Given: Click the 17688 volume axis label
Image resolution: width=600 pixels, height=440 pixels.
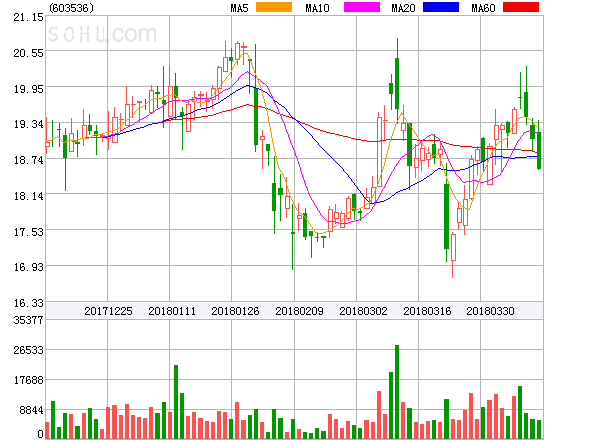Looking at the screenshot, I should [28, 380].
